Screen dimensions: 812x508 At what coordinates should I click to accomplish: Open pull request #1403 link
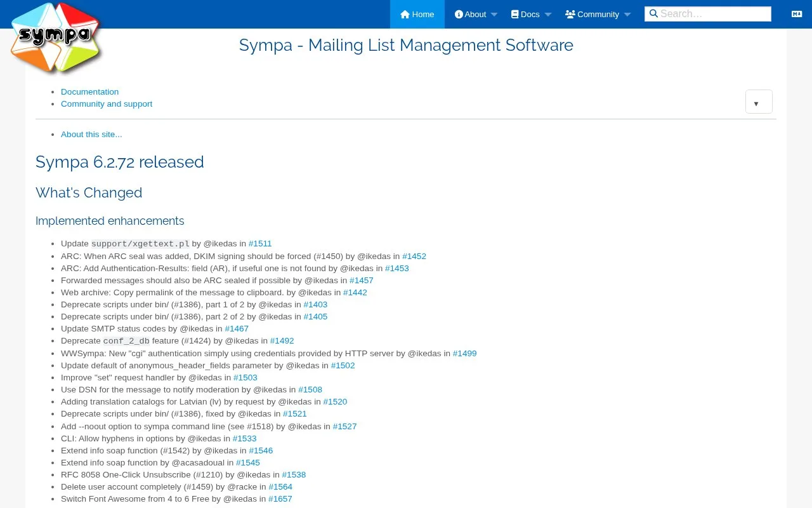click(x=315, y=305)
